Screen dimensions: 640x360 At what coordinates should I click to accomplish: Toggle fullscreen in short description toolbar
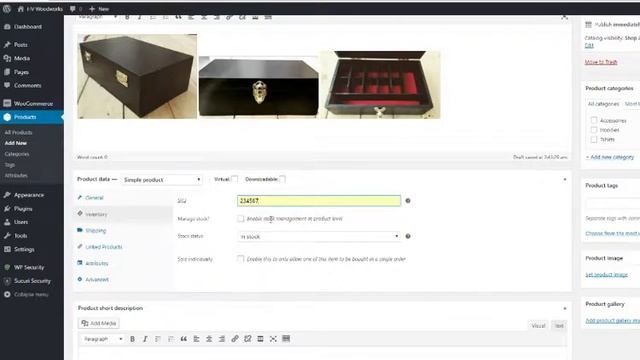(x=273, y=339)
